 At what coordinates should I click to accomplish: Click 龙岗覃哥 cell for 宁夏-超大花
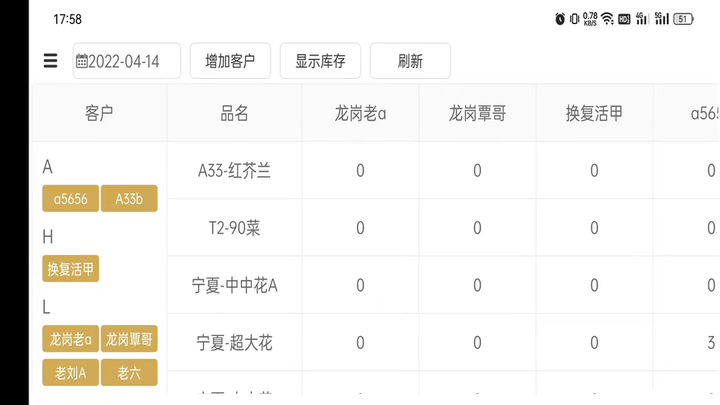coord(478,343)
